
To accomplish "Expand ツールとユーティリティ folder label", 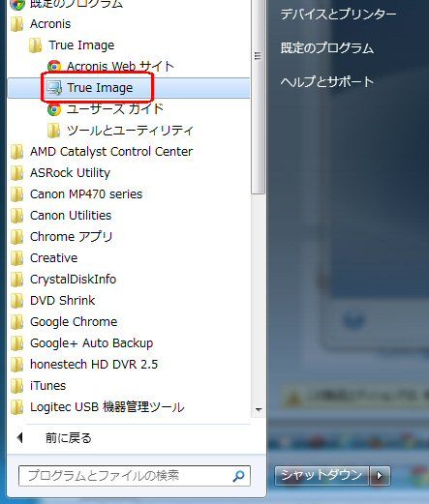I will tap(130, 131).
